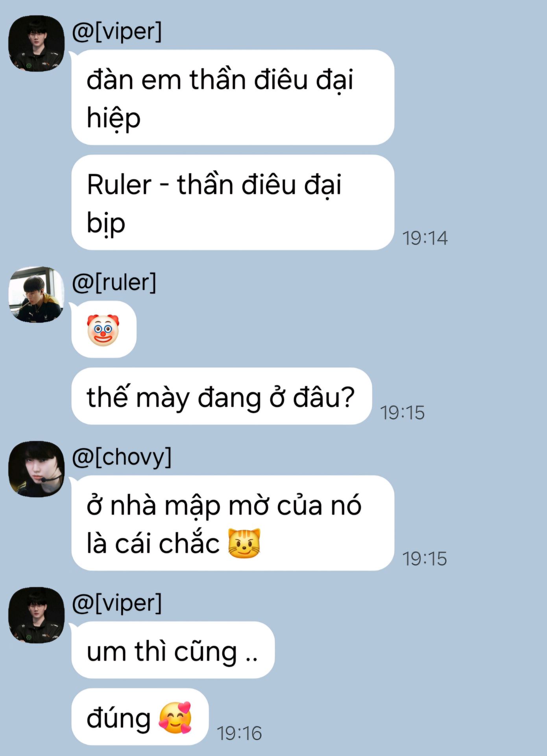Click the 19:15 timestamp next to ruler's question

tap(402, 413)
